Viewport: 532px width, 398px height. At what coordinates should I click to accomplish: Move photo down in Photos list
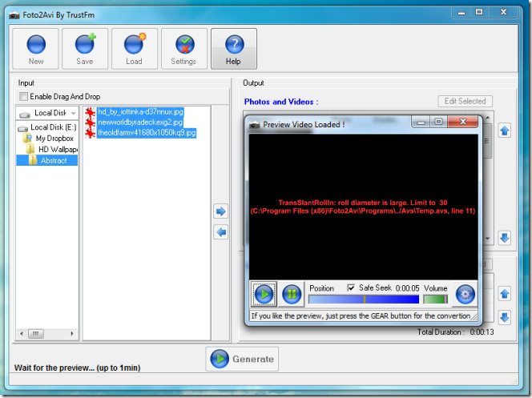[x=505, y=238]
